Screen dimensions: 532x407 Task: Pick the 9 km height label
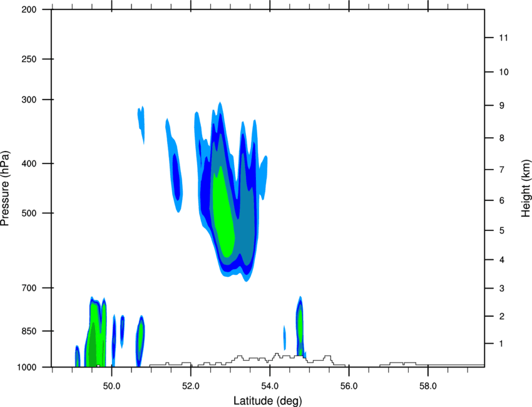(x=502, y=106)
